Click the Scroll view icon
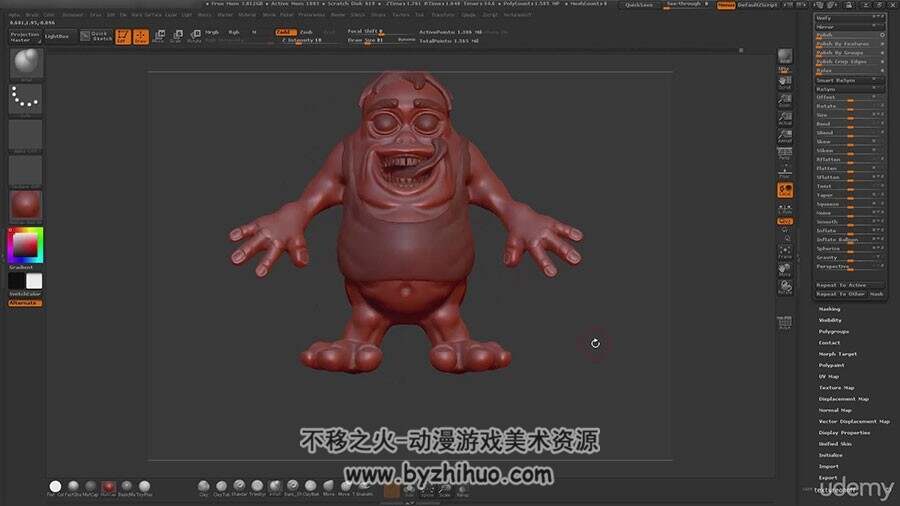Viewport: 900px width, 506px height. [785, 83]
